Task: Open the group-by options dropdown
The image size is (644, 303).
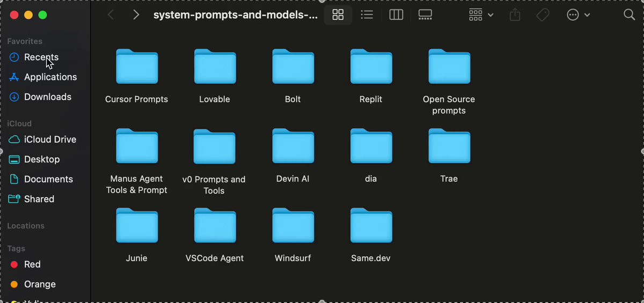Action: pyautogui.click(x=481, y=15)
